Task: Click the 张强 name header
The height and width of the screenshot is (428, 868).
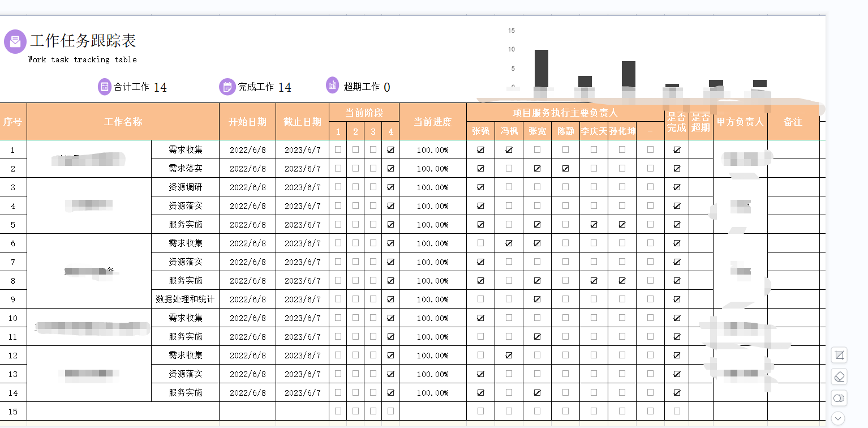Action: pos(480,131)
